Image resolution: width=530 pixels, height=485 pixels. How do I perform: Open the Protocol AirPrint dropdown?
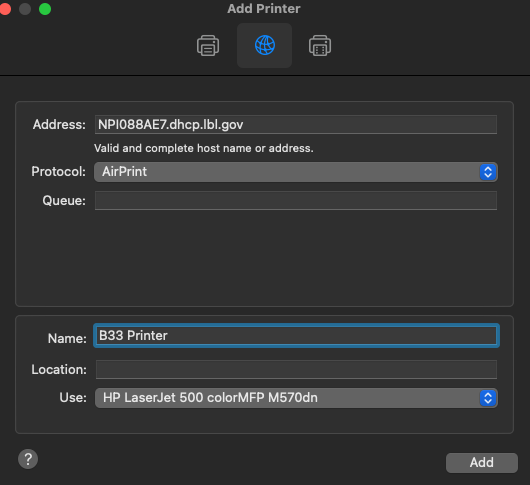[296, 172]
